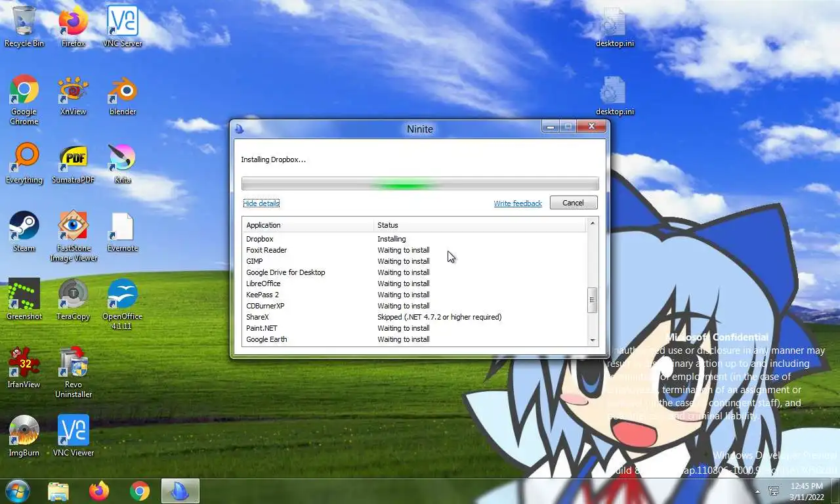Image resolution: width=840 pixels, height=504 pixels.
Task: Click the Evernote desktop shortcut
Action: point(122,232)
